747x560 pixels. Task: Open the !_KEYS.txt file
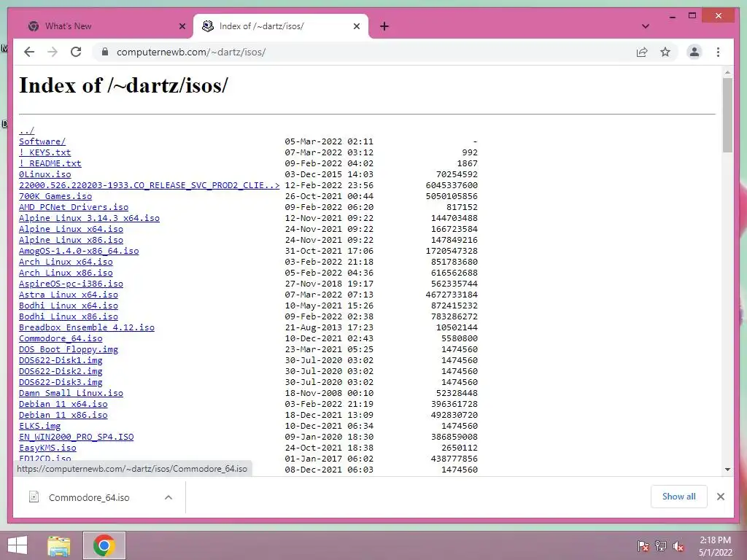pyautogui.click(x=44, y=152)
